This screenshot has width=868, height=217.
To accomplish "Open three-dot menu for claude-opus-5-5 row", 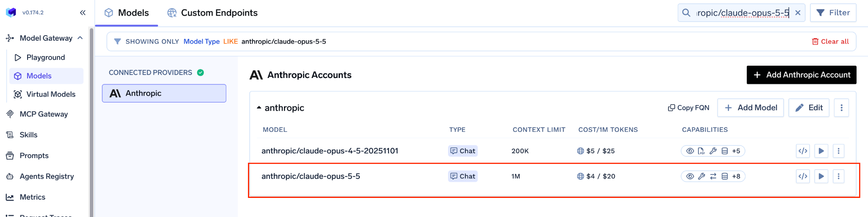I will [x=838, y=176].
